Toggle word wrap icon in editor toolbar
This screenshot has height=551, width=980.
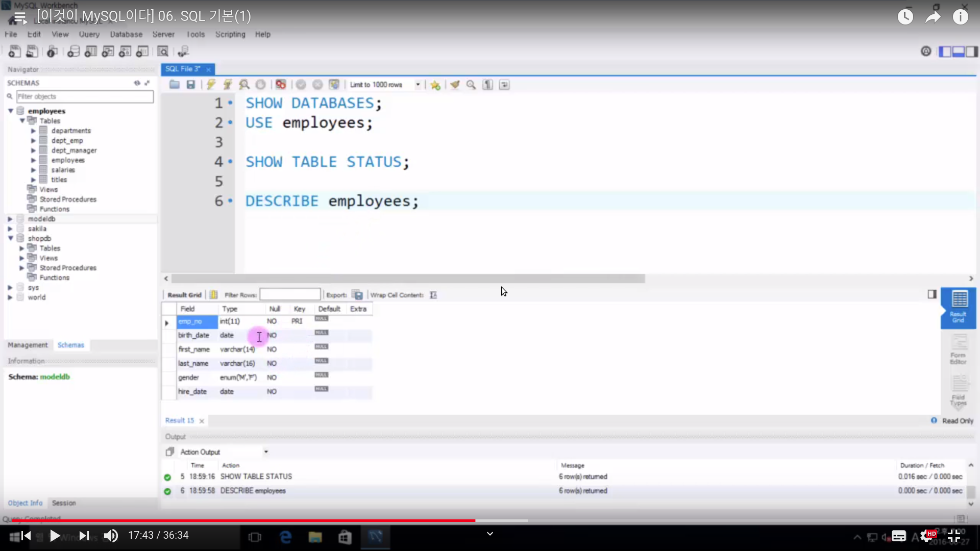click(x=504, y=85)
